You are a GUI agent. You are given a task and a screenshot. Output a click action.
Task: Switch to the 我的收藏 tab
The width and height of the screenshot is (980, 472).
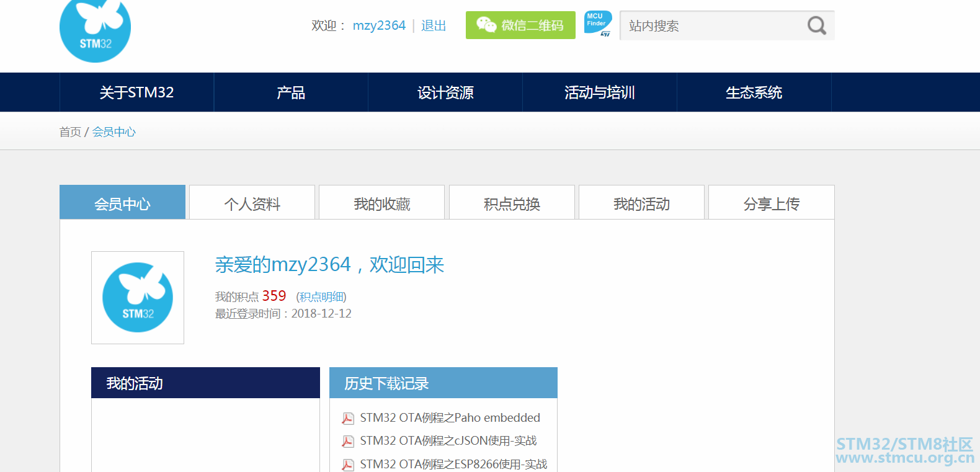coord(382,202)
